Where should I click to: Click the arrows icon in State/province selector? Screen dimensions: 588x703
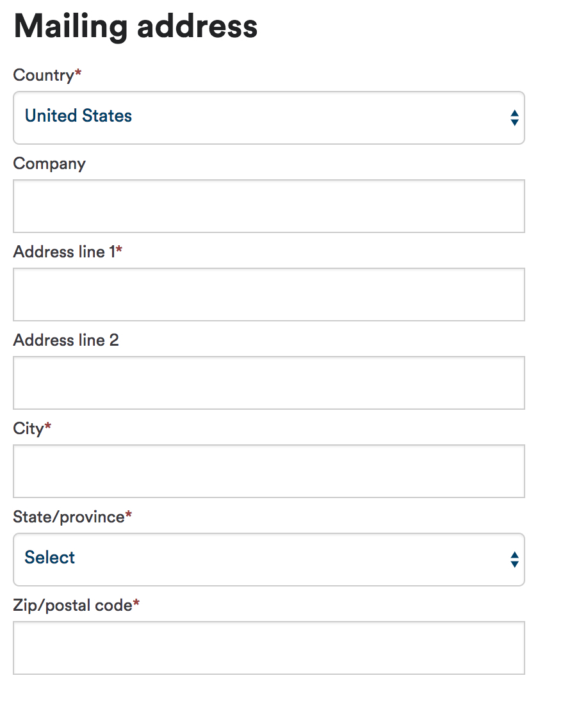click(514, 560)
